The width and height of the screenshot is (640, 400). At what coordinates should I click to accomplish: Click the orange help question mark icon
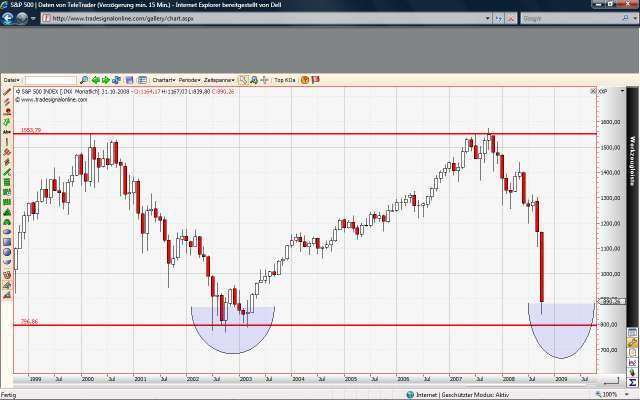pyautogui.click(x=305, y=80)
